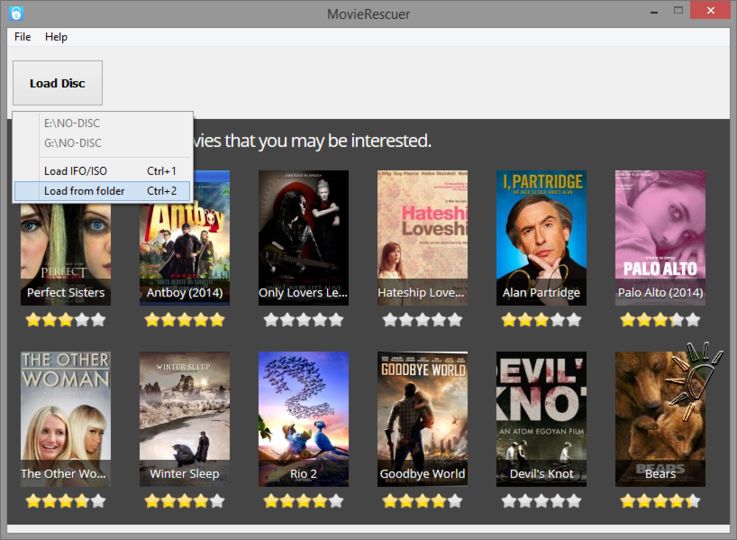
Task: Select the G:\NO-DISC drive entry
Action: pyautogui.click(x=103, y=143)
